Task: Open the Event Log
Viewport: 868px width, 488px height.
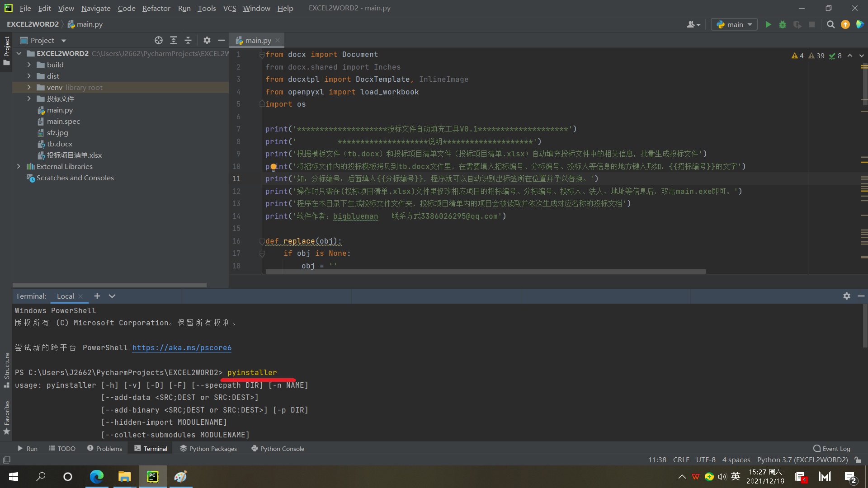Action: (832, 448)
